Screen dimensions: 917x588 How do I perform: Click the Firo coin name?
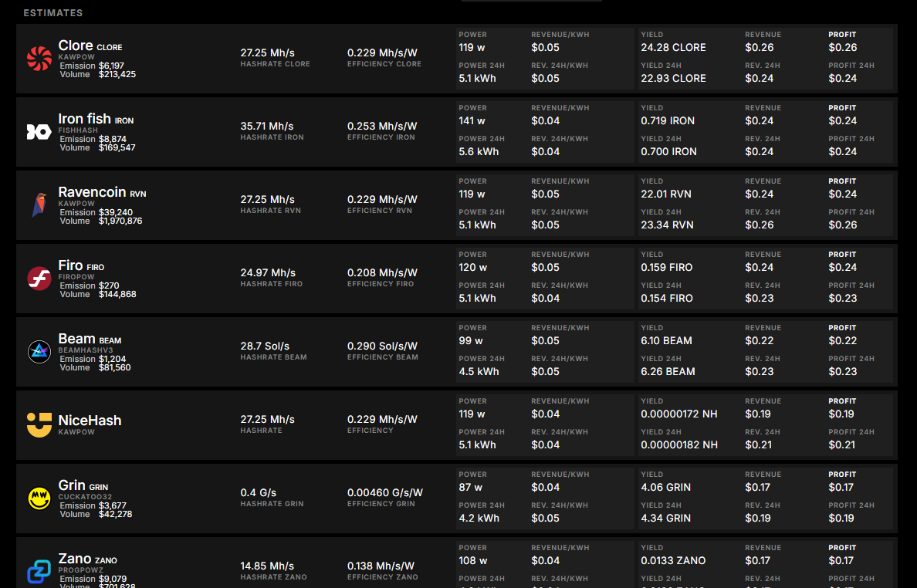[70, 265]
